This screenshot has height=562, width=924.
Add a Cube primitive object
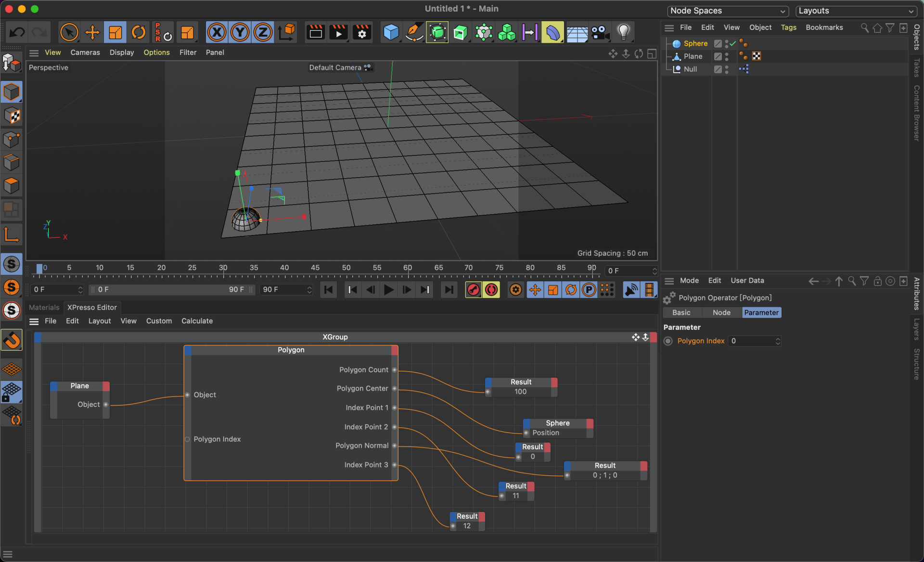point(391,32)
